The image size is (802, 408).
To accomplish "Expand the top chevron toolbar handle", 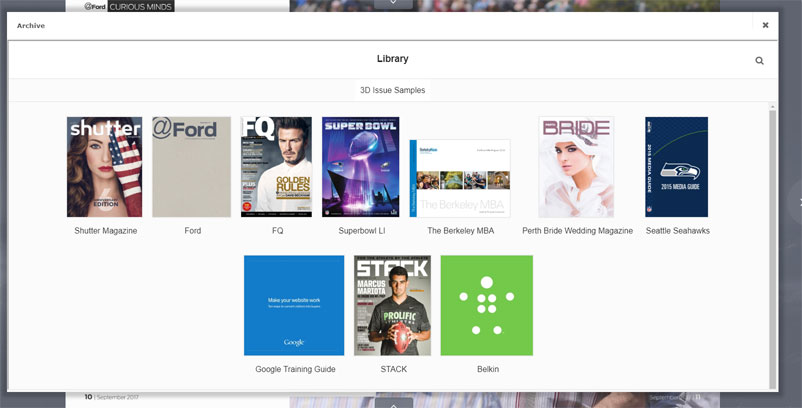I will point(393,3).
